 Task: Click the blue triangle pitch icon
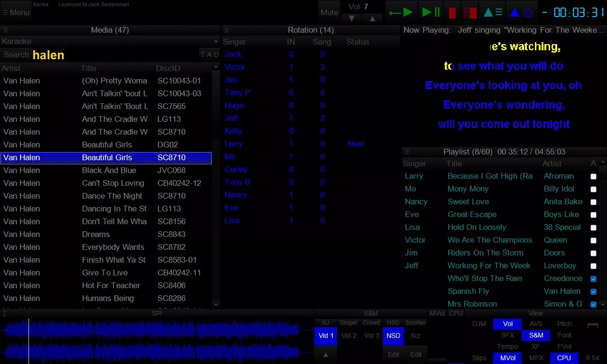point(515,12)
